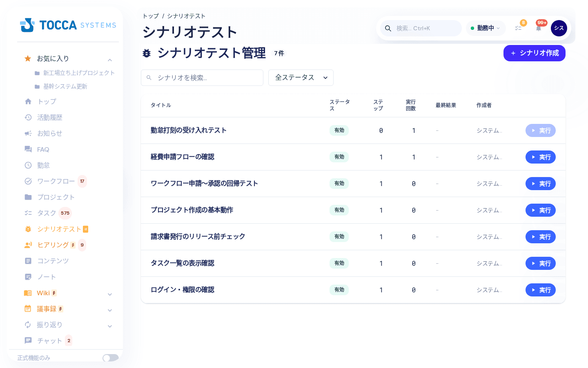Open 活動履歴 in the sidebar
Viewport: 588px width, 368px height.
coord(49,117)
